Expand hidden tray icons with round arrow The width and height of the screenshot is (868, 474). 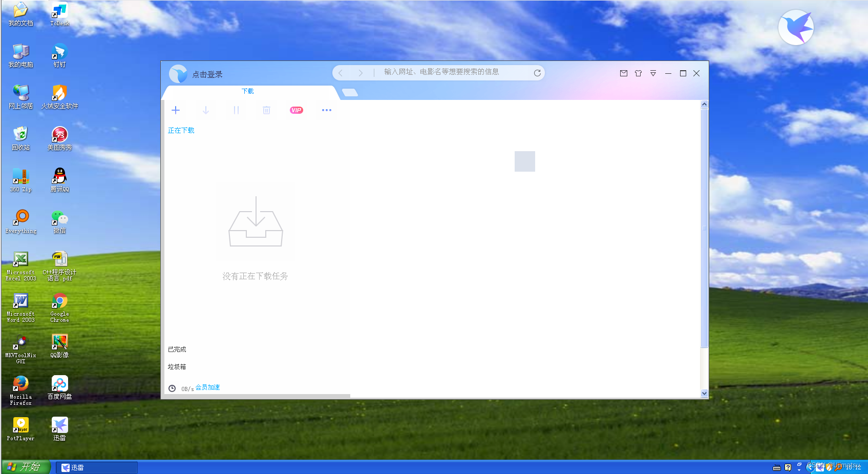(x=810, y=467)
